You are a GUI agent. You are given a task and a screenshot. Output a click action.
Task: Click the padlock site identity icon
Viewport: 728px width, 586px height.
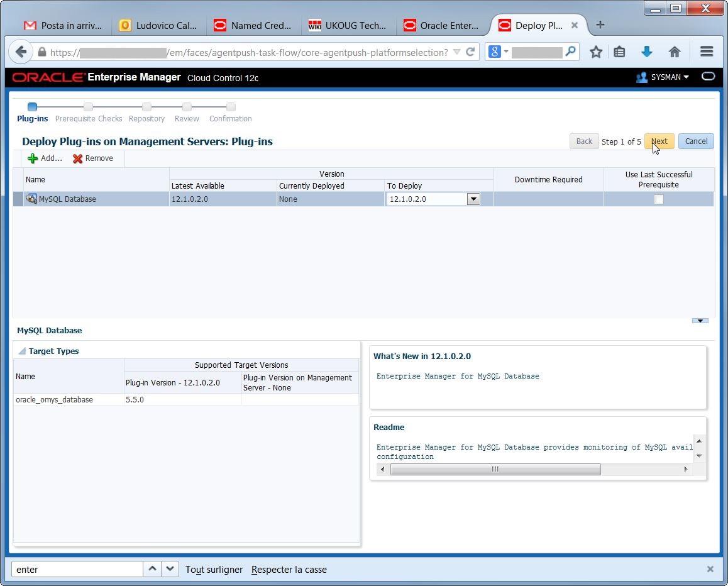[41, 52]
